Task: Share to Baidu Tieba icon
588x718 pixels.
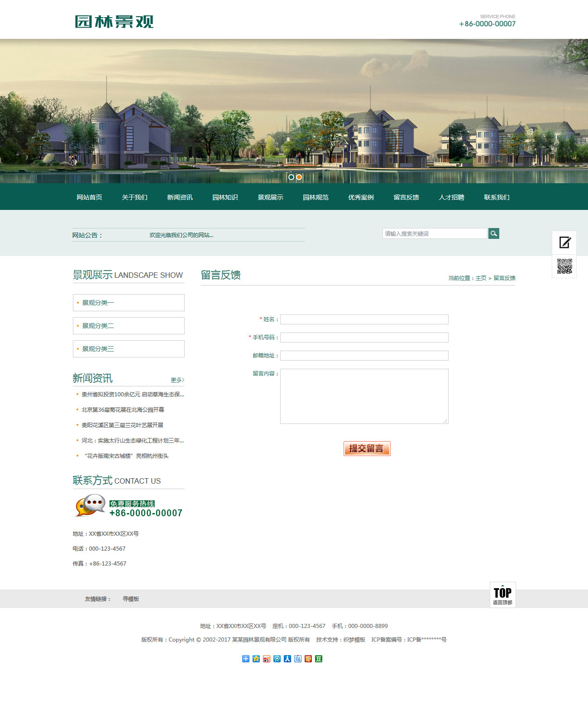Action: click(x=298, y=659)
